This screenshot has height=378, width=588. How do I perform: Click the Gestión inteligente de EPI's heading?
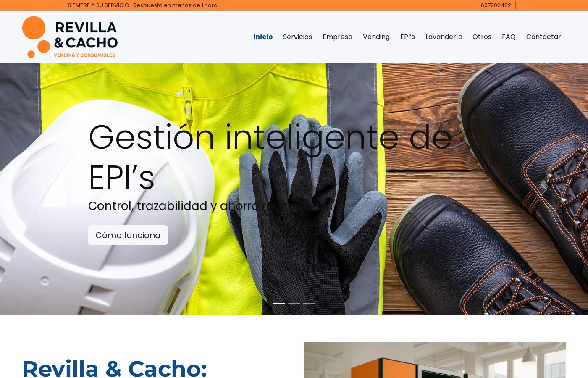[270, 157]
